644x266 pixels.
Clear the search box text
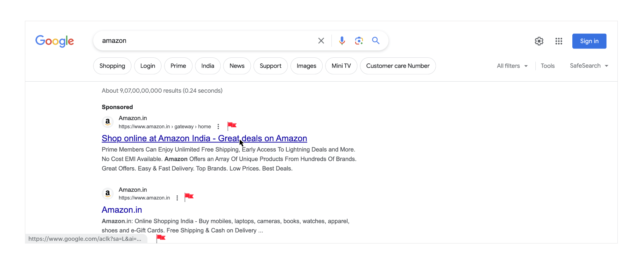(x=321, y=41)
